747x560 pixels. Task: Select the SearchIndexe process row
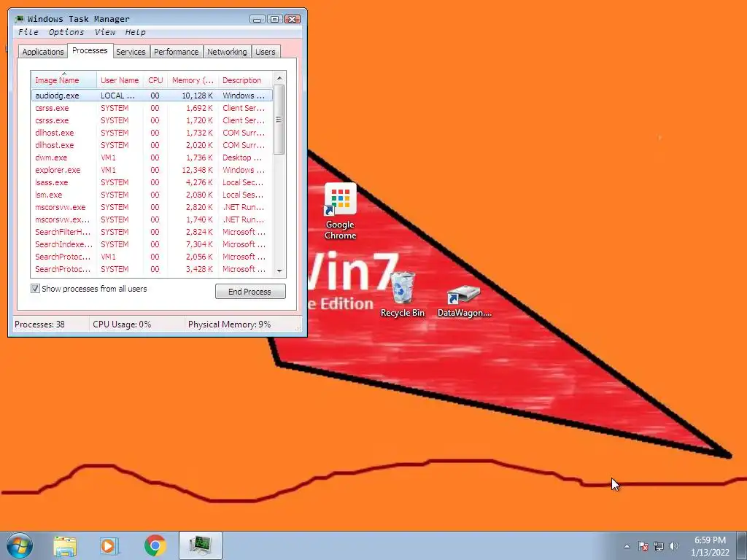coord(152,244)
